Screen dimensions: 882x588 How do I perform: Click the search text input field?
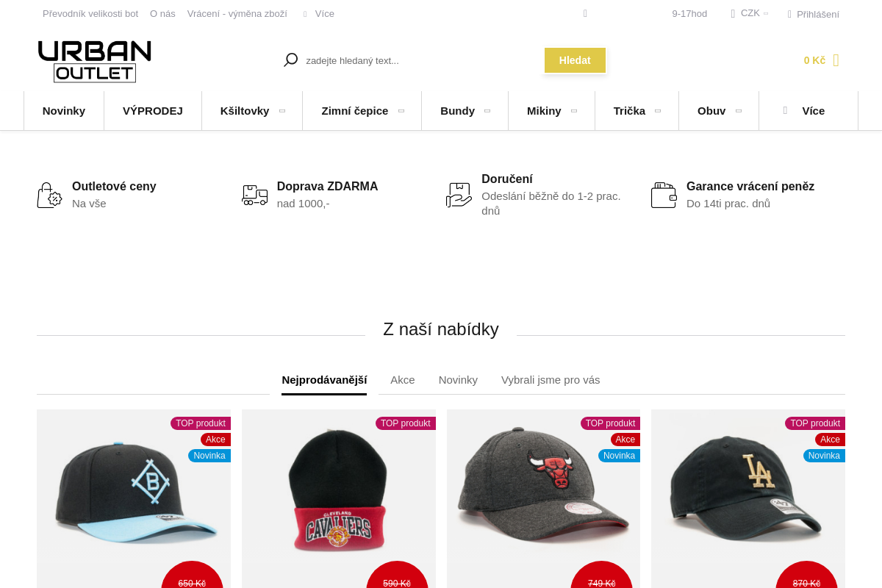[419, 60]
